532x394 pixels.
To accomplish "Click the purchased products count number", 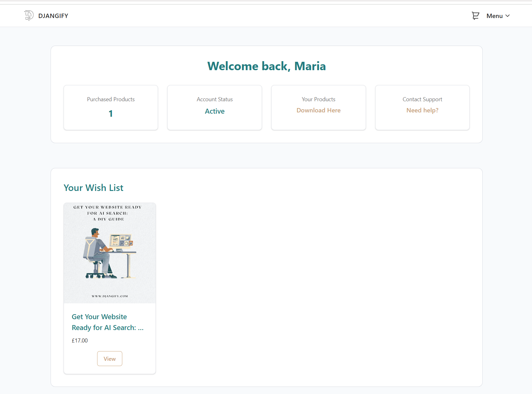I will tap(111, 114).
